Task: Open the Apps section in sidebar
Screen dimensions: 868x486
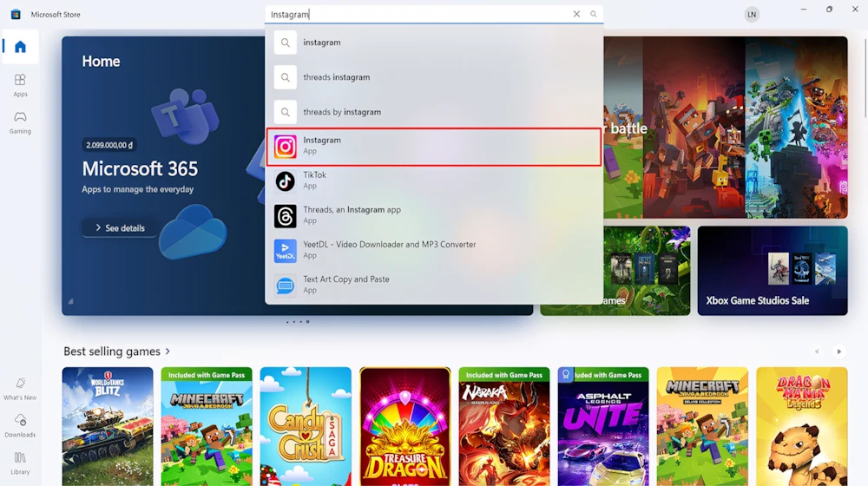Action: [21, 86]
